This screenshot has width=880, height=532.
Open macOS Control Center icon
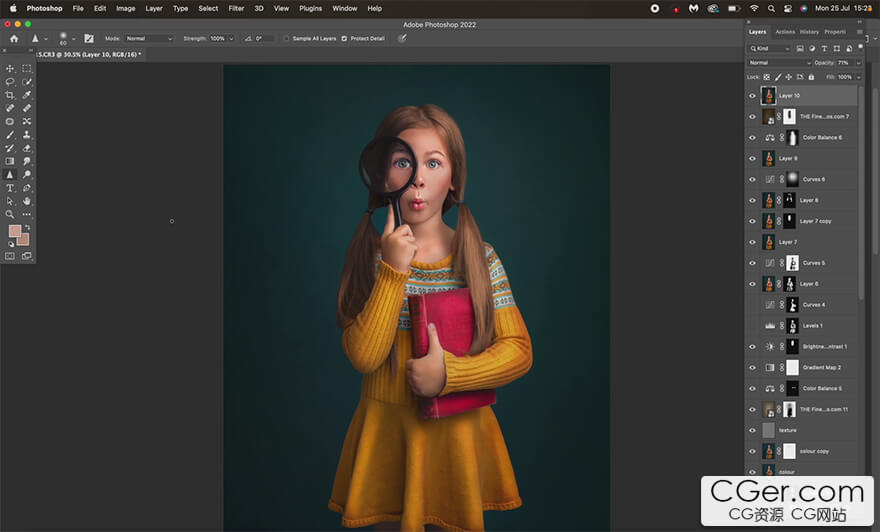[788, 8]
